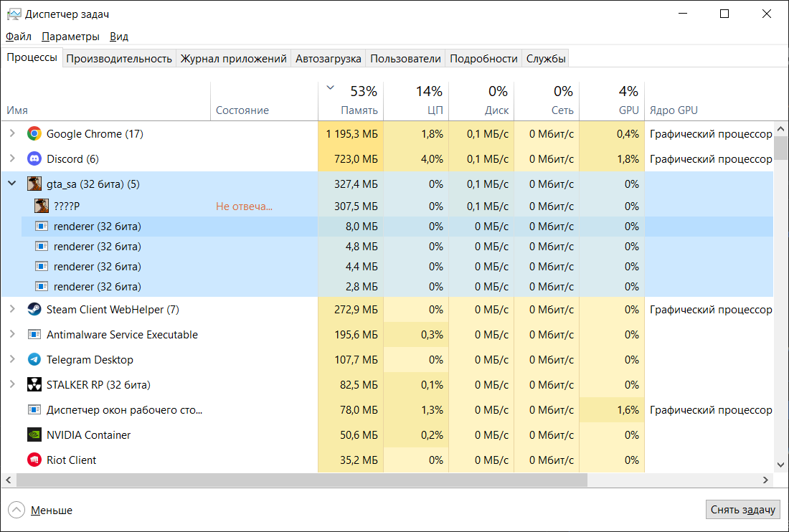
Task: Switch to the Службы tab
Action: tap(546, 59)
